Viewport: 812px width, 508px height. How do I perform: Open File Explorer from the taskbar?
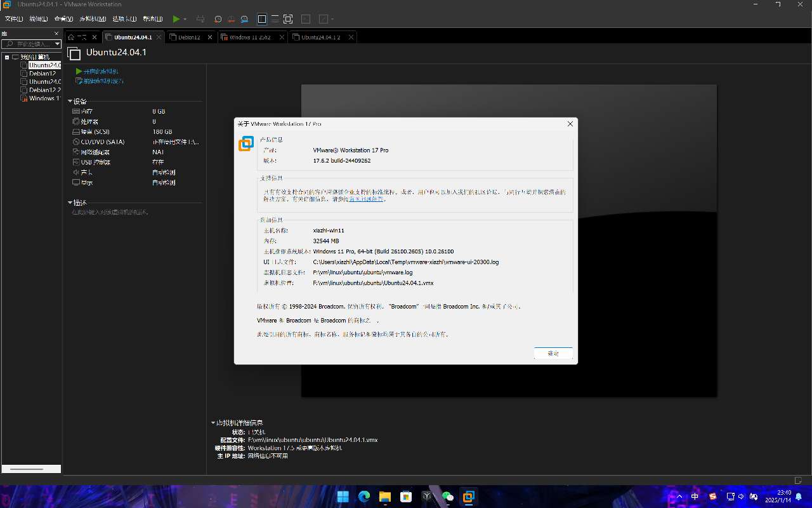[384, 497]
